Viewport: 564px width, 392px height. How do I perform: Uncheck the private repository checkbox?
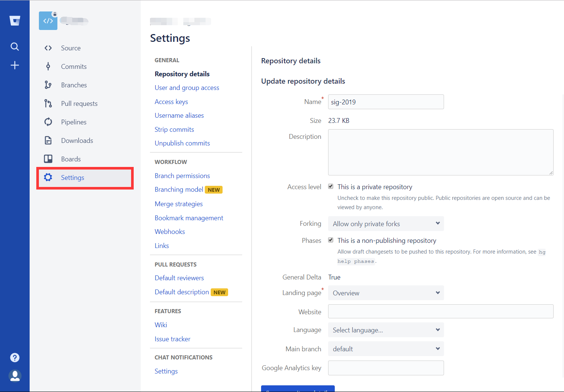click(331, 186)
